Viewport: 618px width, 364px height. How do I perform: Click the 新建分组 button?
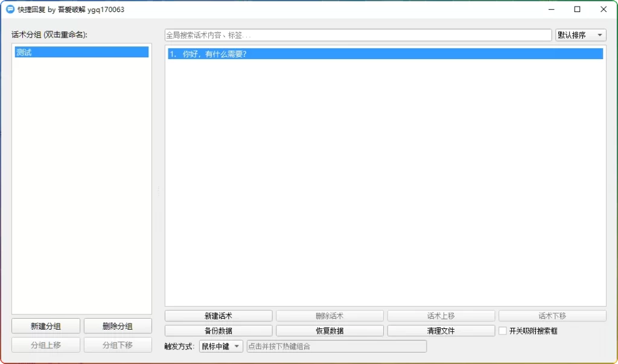coord(45,325)
